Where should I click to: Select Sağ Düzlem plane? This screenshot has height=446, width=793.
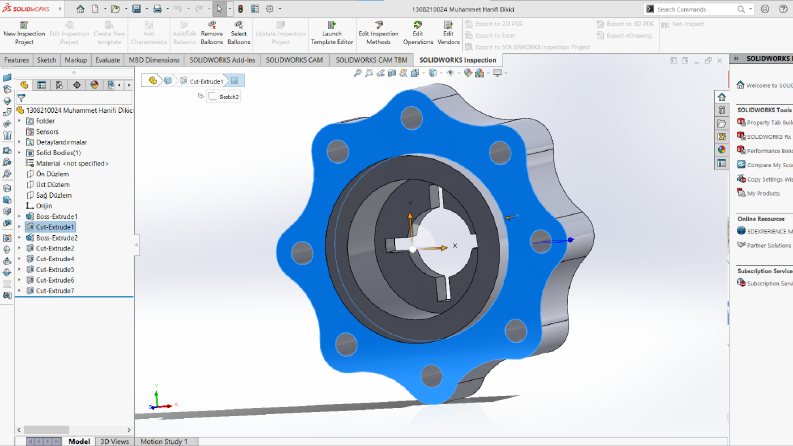(x=54, y=195)
